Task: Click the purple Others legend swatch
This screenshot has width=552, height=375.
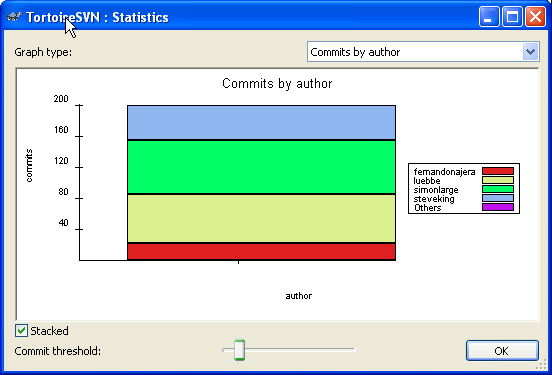Action: [498, 207]
